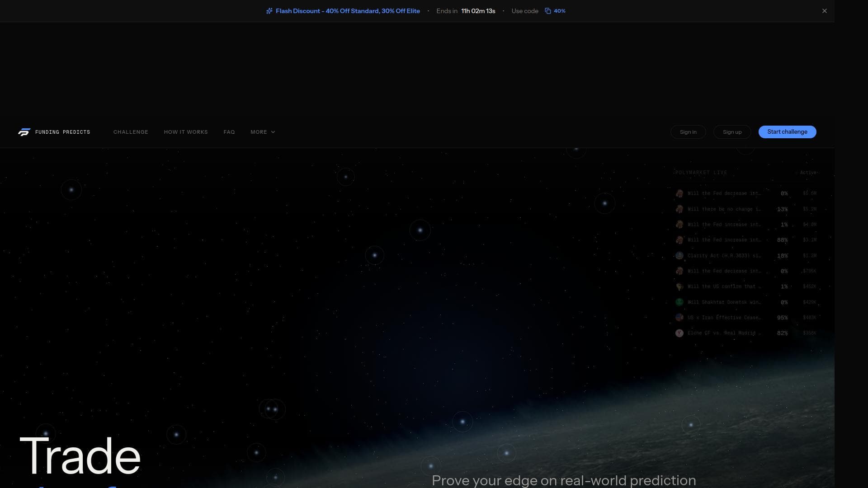Viewport: 868px width, 488px height.
Task: Click the Fed increase market showing 88%
Action: (746, 240)
